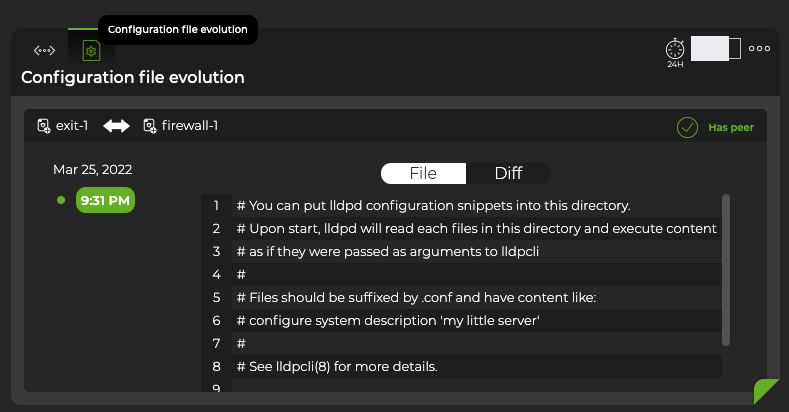Switch to the File view toggle

(x=423, y=173)
